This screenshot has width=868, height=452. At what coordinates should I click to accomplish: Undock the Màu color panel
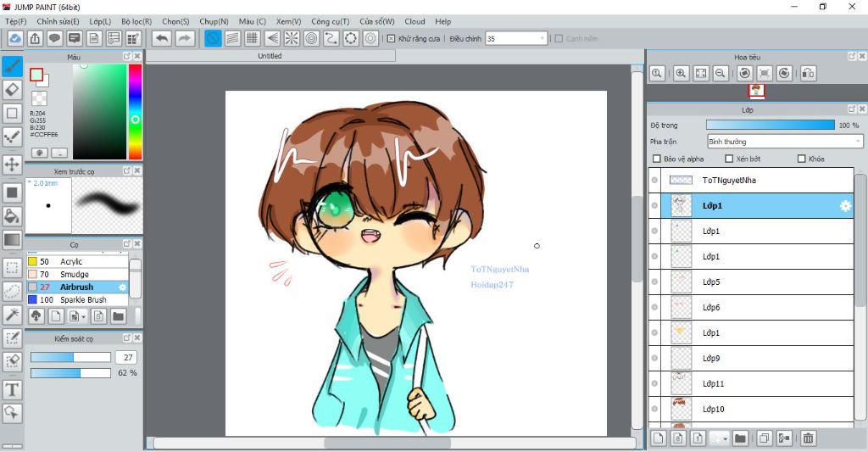pos(127,57)
